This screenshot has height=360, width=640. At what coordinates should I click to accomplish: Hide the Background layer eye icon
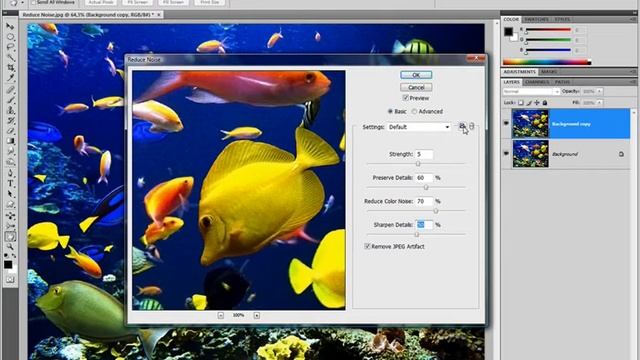point(506,154)
